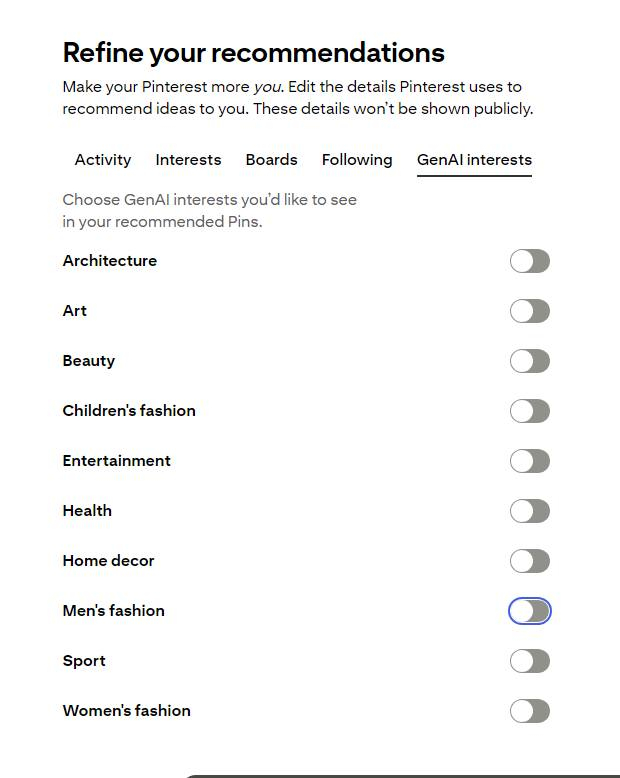Switch to the Activity tab

point(103,160)
